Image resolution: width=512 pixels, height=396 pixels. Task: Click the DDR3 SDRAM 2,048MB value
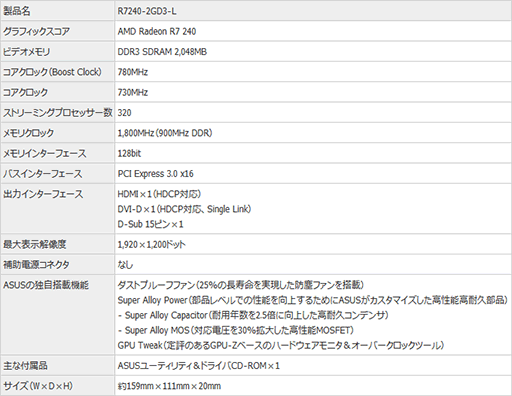click(162, 52)
